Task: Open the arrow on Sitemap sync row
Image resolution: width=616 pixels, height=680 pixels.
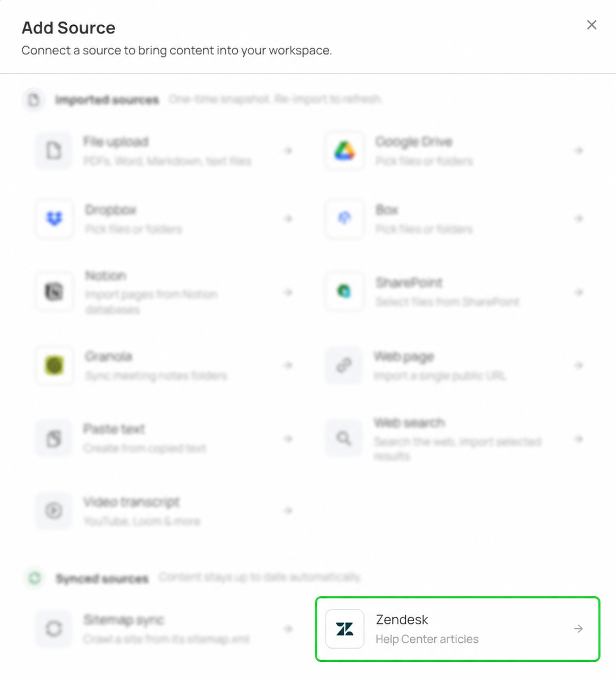Action: pyautogui.click(x=288, y=629)
